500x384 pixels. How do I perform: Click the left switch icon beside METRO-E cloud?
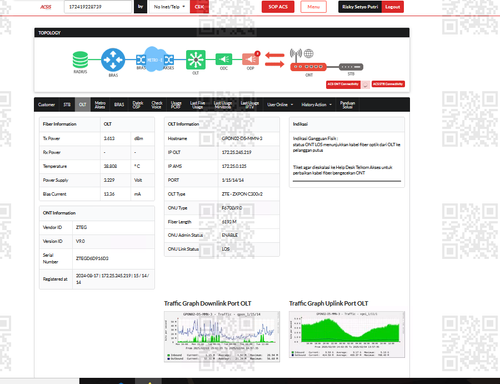tap(141, 60)
